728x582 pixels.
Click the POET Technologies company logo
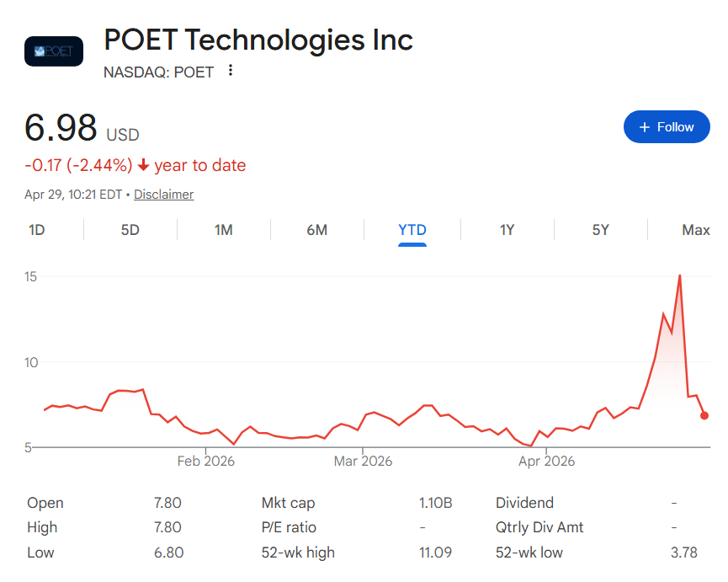click(53, 51)
